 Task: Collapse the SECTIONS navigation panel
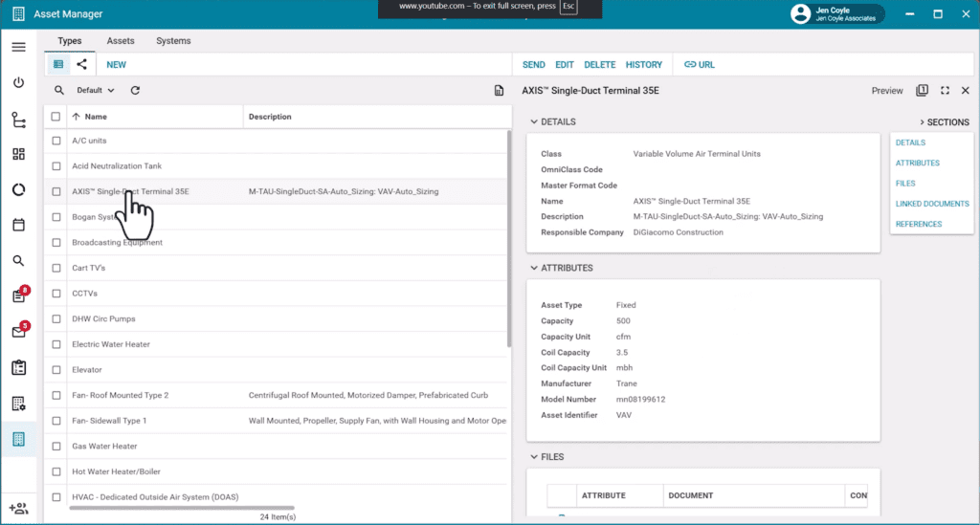point(944,122)
